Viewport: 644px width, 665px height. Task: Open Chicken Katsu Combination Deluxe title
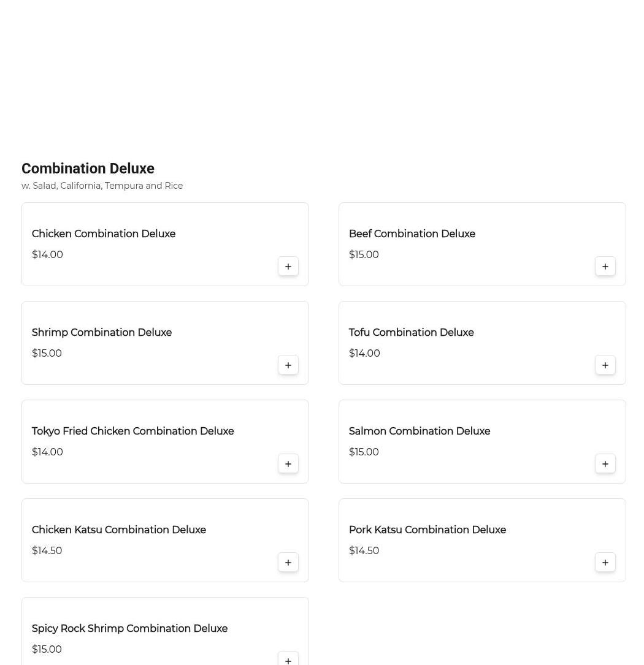119,530
